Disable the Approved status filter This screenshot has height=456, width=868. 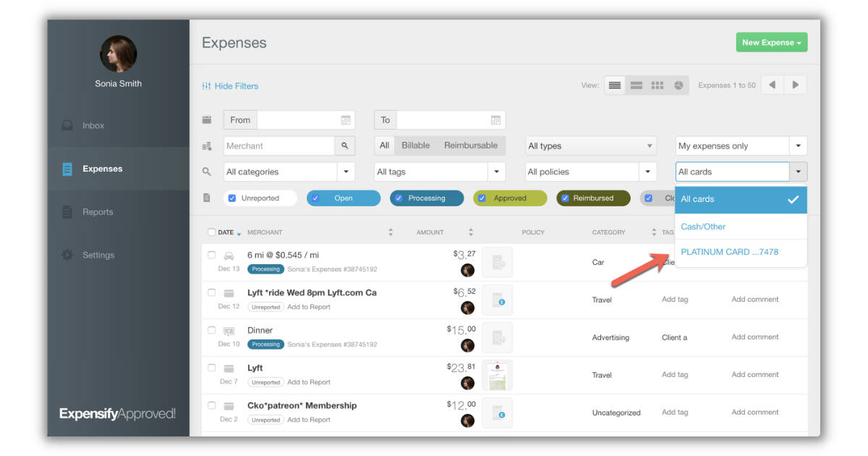tap(482, 198)
